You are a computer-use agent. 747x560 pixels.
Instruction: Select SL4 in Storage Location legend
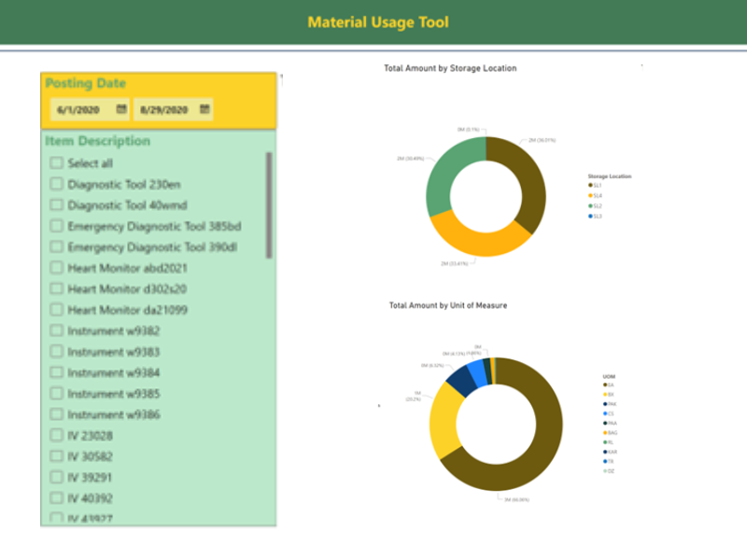pos(595,195)
